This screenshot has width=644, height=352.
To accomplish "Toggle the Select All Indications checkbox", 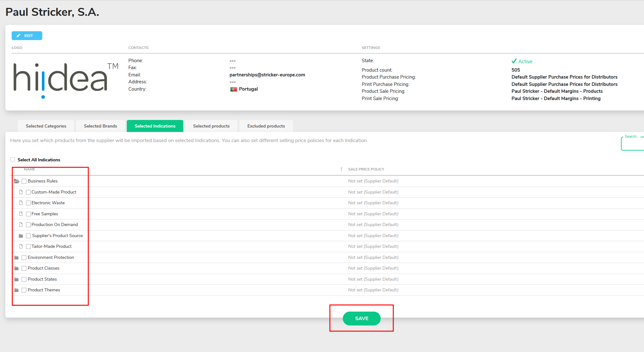I will [x=13, y=160].
